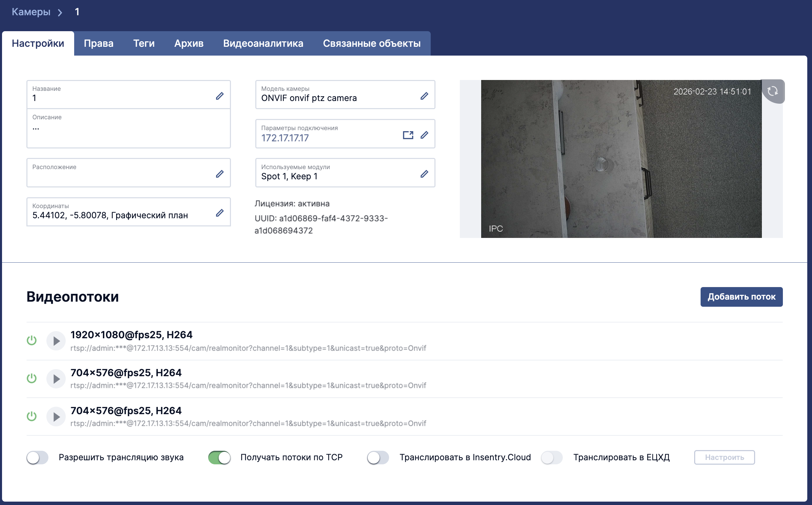
Task: Switch to the Видеоаналитика tab
Action: tap(263, 43)
